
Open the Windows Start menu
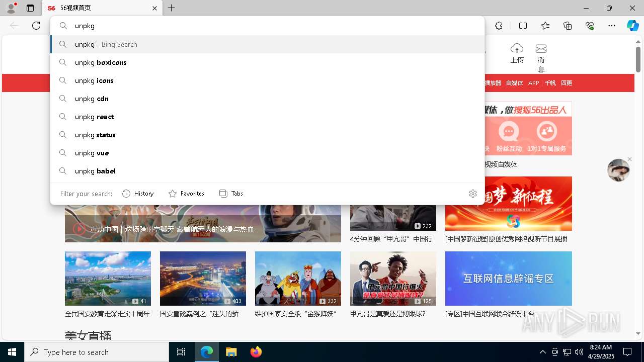click(12, 352)
